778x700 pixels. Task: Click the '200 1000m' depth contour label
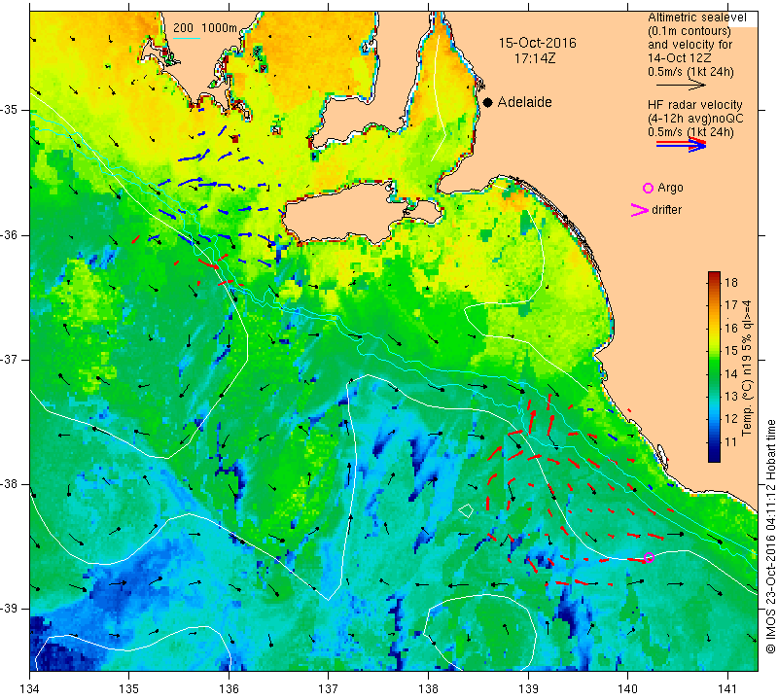205,28
